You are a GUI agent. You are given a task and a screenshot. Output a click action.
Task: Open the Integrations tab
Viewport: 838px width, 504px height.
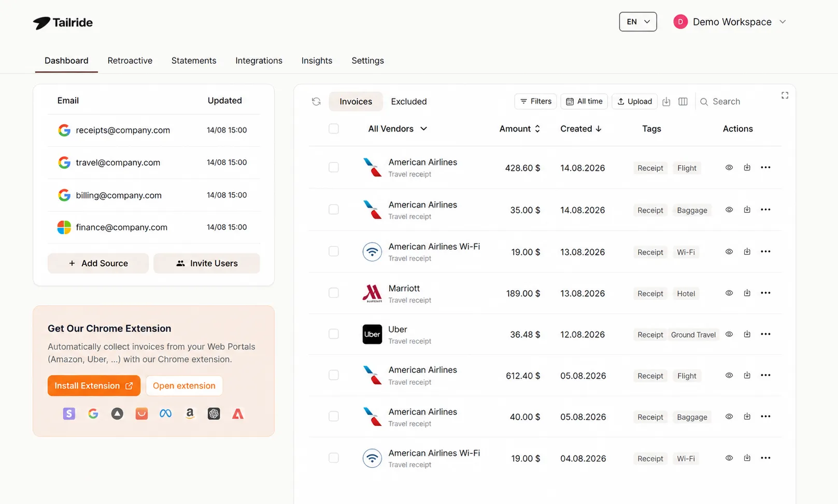click(x=259, y=61)
